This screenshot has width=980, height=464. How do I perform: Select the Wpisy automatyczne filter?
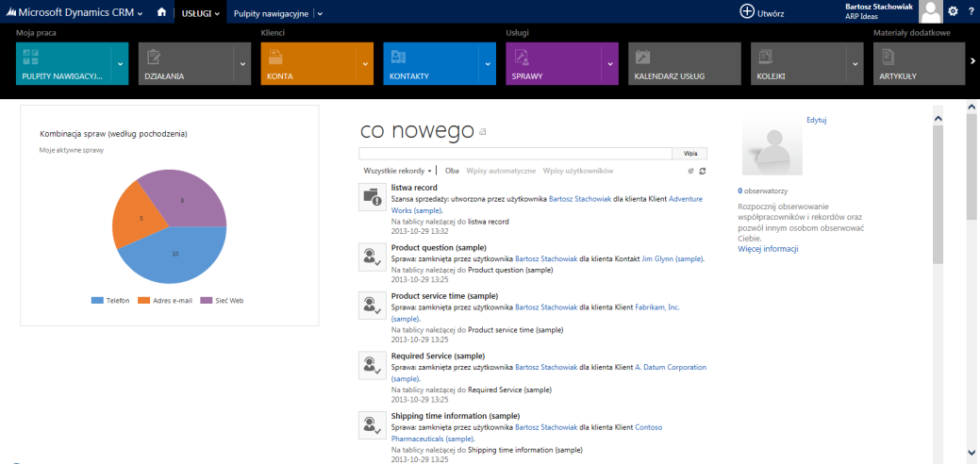coord(501,171)
